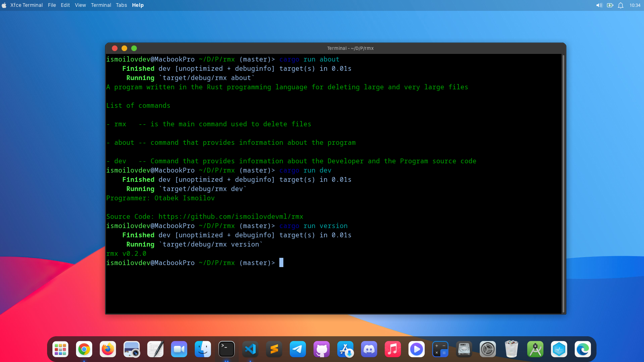Launch Android Studio from the dock
The image size is (644, 362).
point(535,349)
